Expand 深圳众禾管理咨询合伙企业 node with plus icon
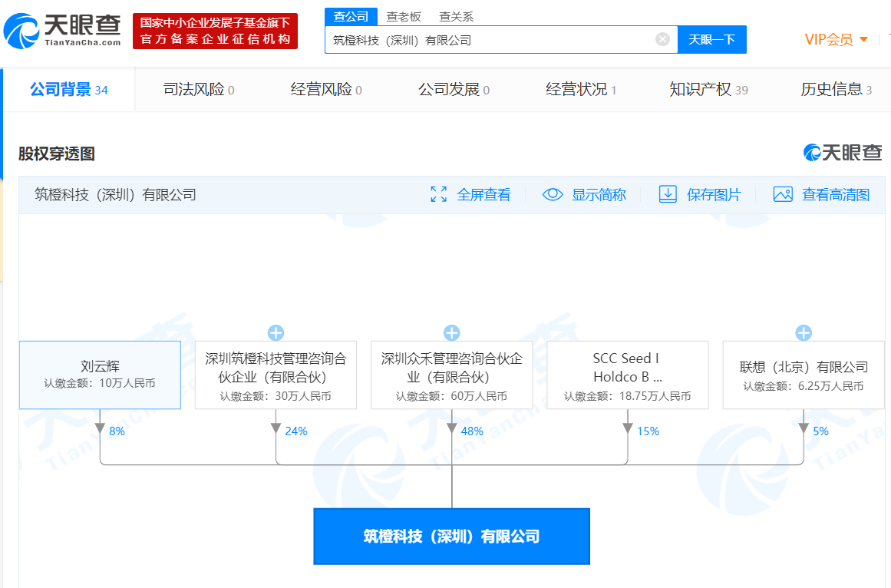This screenshot has width=891, height=588. pyautogui.click(x=452, y=333)
